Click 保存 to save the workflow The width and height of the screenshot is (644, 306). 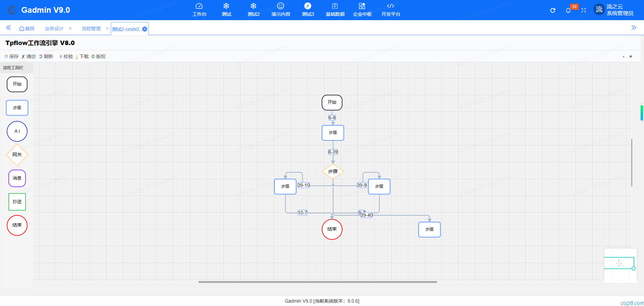coord(12,56)
